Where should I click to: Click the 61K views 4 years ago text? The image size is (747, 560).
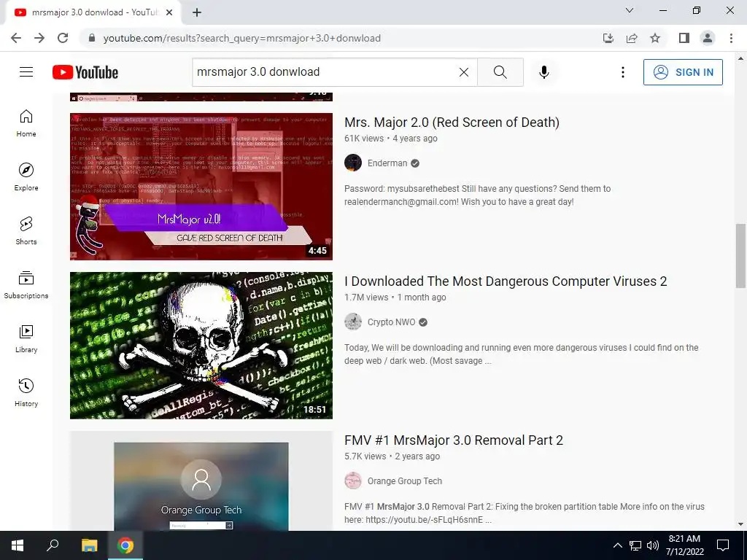pos(391,139)
